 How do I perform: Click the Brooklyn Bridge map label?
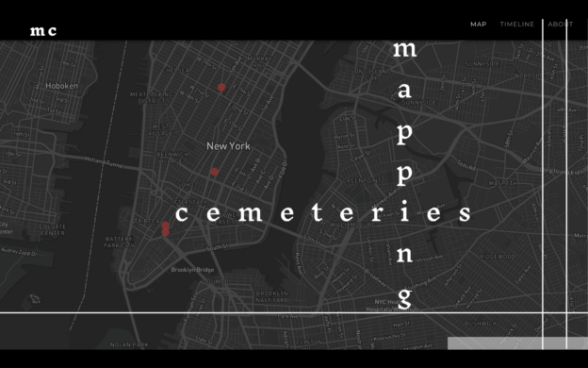[x=192, y=270]
